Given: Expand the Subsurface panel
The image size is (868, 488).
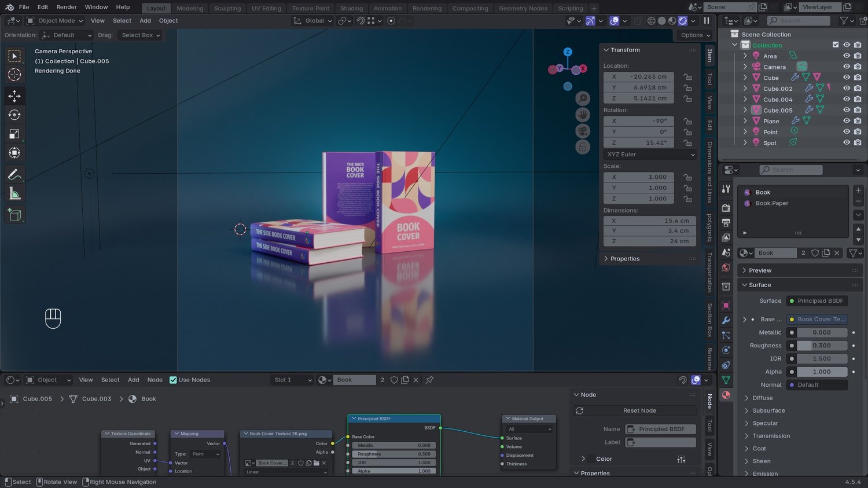Looking at the screenshot, I should pyautogui.click(x=768, y=410).
